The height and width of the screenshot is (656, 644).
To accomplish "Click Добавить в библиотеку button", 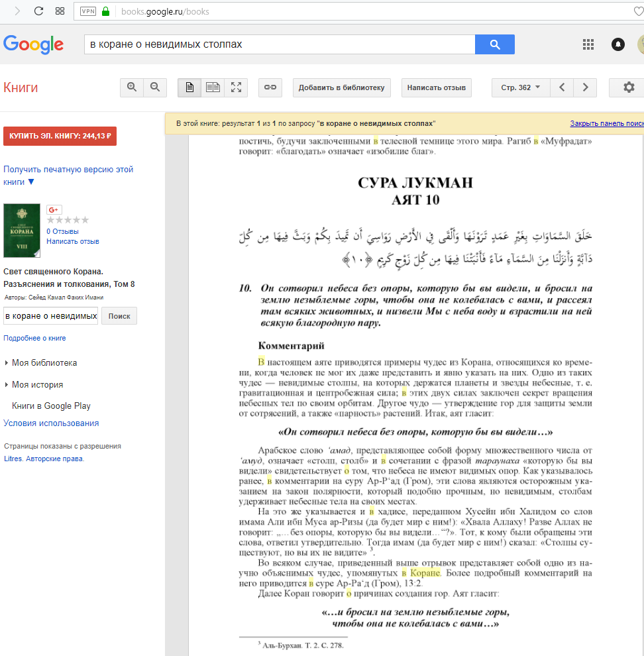I will pyautogui.click(x=341, y=88).
